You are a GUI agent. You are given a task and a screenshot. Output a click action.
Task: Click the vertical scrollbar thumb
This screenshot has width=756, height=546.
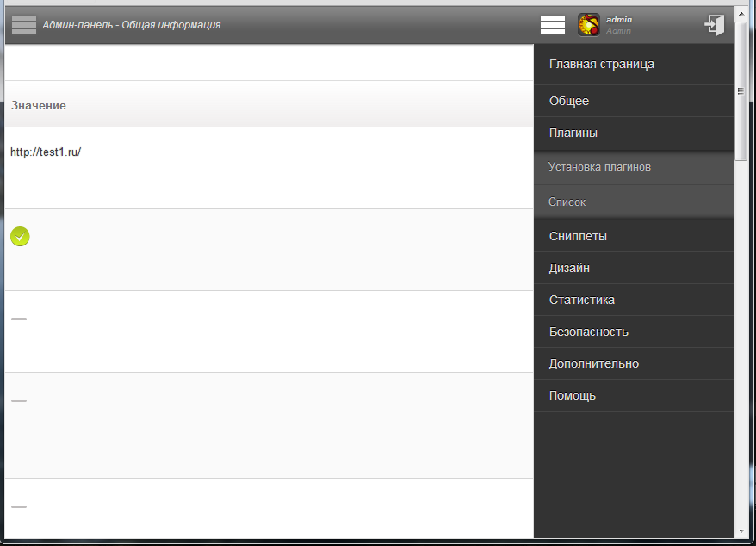pyautogui.click(x=741, y=91)
